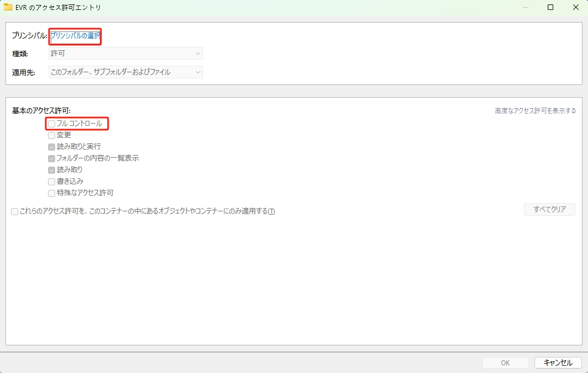Uncheck the 読み取り permission checkbox
Screen dimensions: 588x373
pyautogui.click(x=52, y=170)
